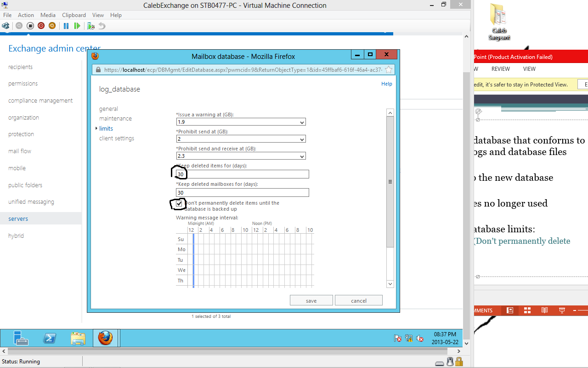The height and width of the screenshot is (368, 588).
Task: Open the Media menu
Action: click(x=48, y=15)
